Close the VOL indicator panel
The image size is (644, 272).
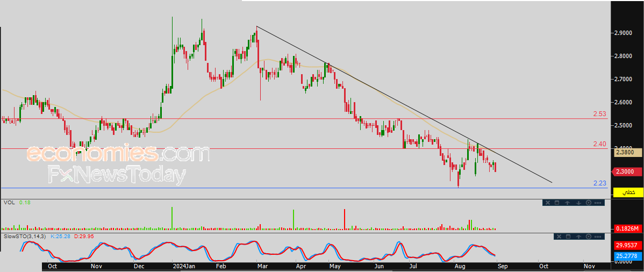click(548, 203)
